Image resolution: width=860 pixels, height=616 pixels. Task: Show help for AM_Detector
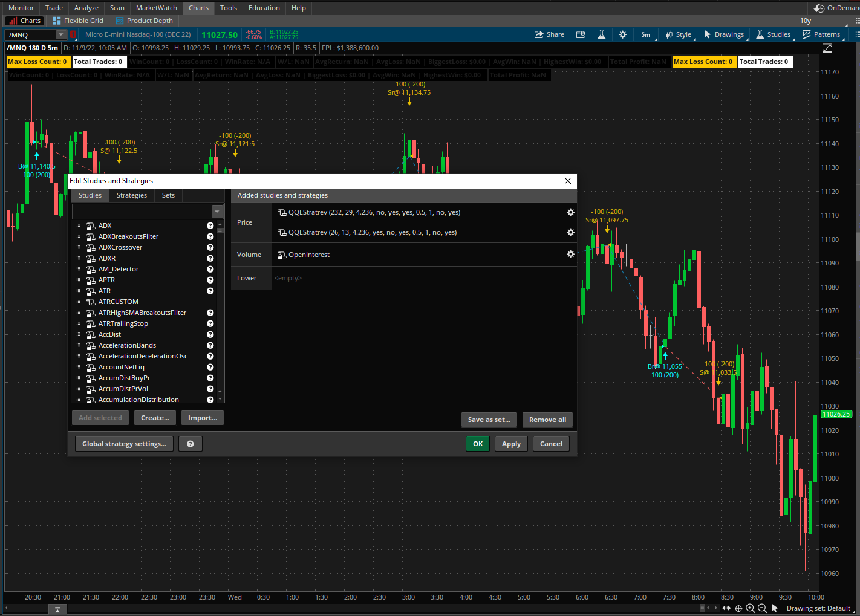point(210,269)
